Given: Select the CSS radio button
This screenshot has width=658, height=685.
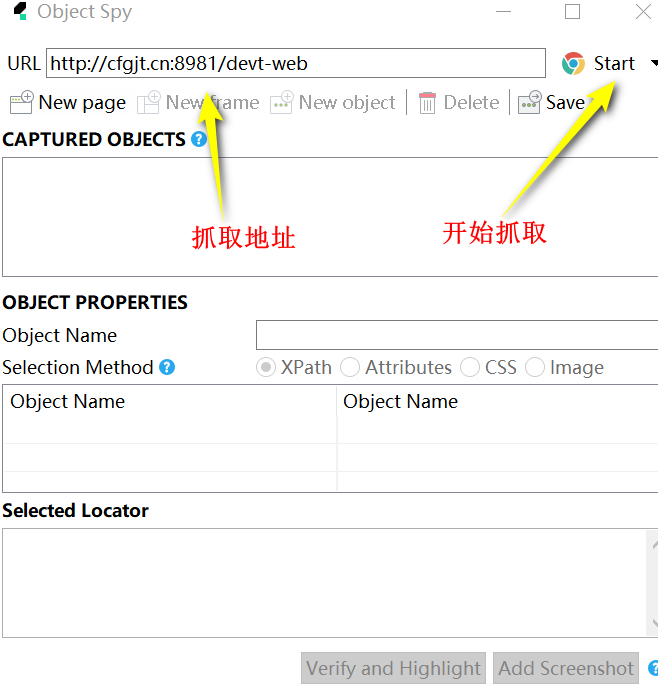Looking at the screenshot, I should click(x=470, y=367).
